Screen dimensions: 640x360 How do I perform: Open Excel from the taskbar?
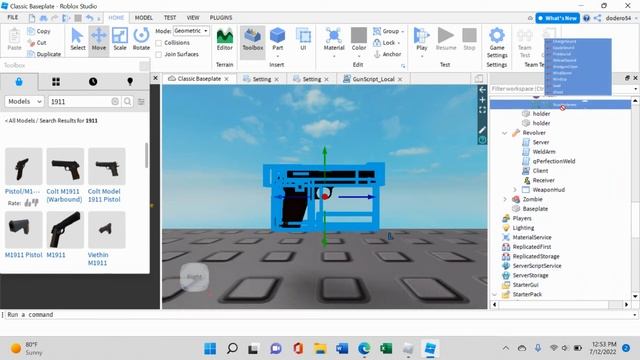[x=386, y=349]
